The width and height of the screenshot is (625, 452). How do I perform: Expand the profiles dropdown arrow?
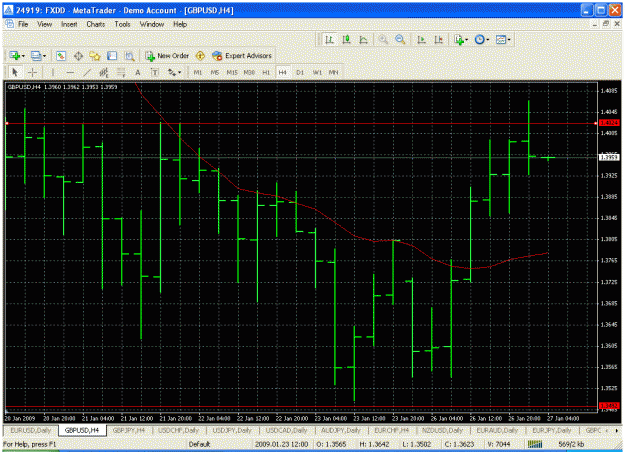[x=44, y=56]
